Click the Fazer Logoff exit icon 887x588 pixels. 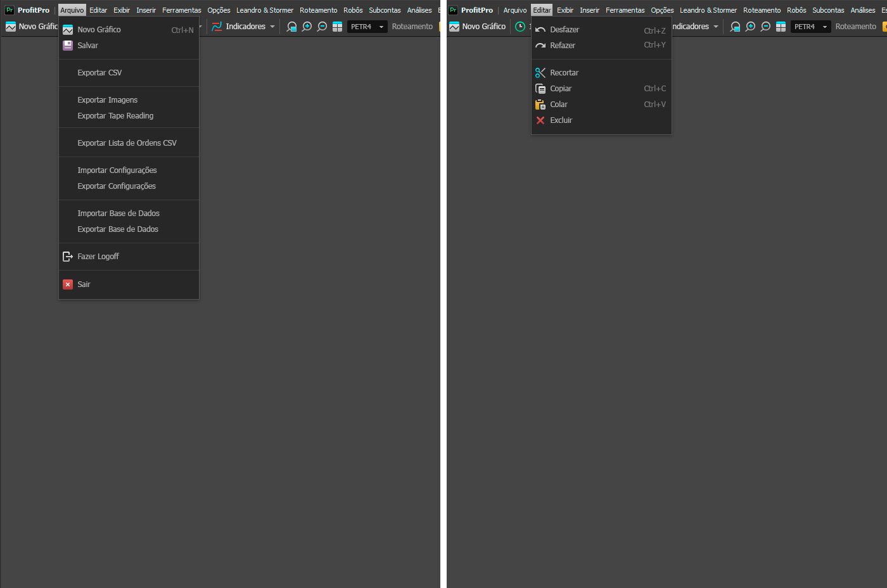click(x=68, y=257)
